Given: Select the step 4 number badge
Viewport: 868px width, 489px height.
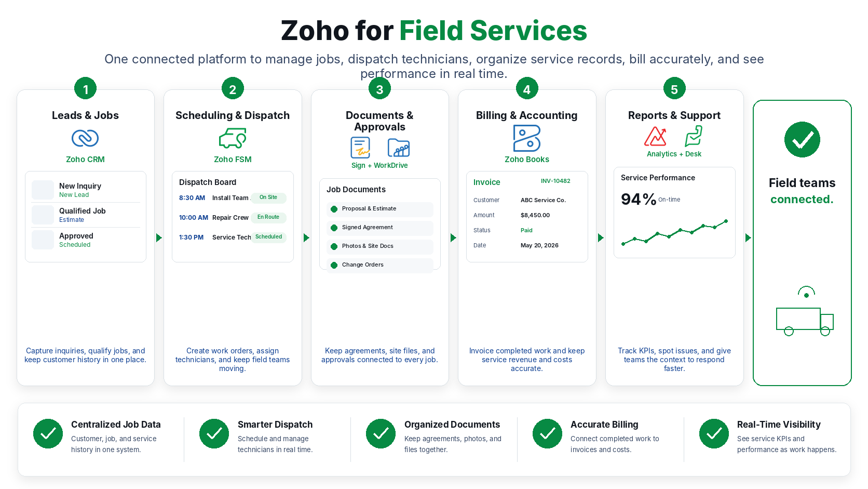Looking at the screenshot, I should pyautogui.click(x=527, y=89).
